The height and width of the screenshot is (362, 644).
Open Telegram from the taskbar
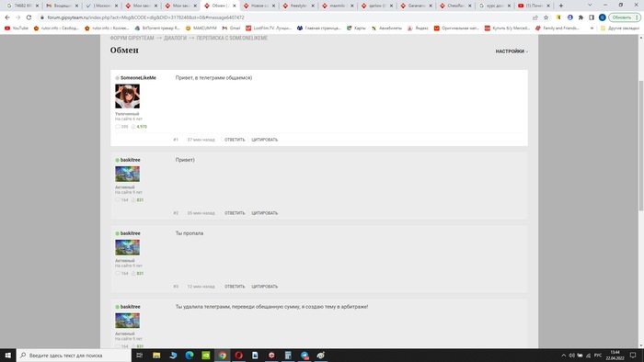coord(305,355)
